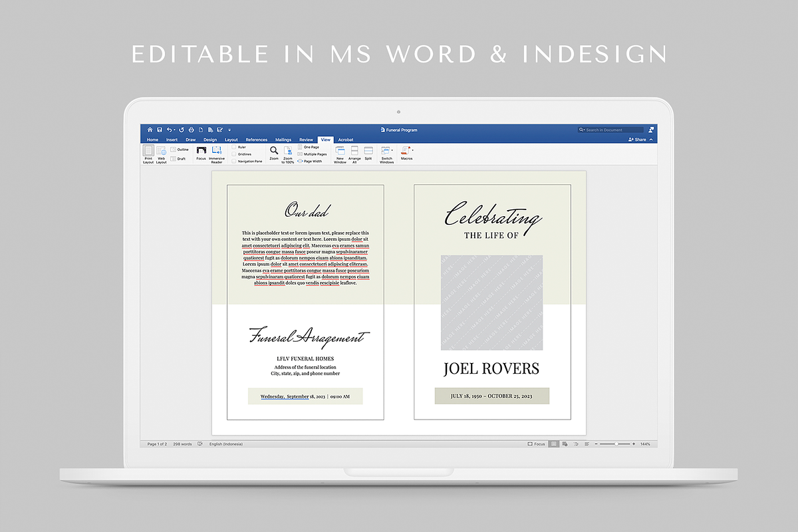Click the 298 words count
Viewport: 798px width, 532px height.
pyautogui.click(x=182, y=444)
